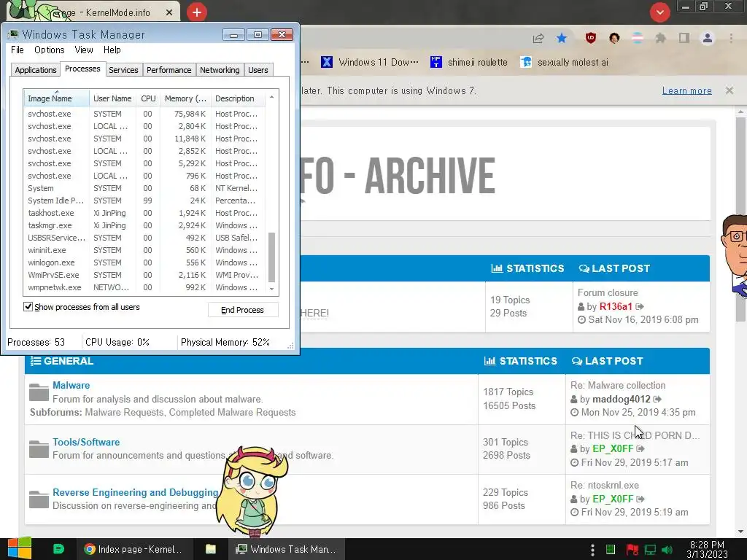Select the wininit.exe process row

click(144, 250)
